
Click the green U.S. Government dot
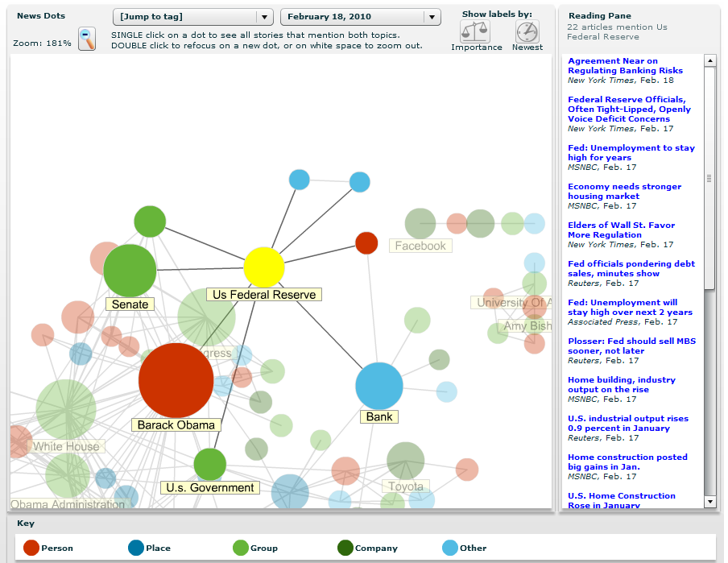[x=210, y=465]
